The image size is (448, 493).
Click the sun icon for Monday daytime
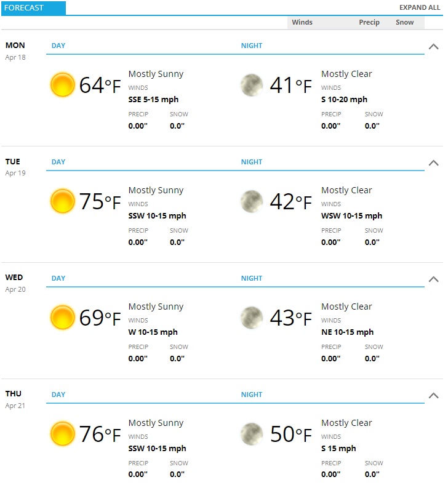(63, 85)
